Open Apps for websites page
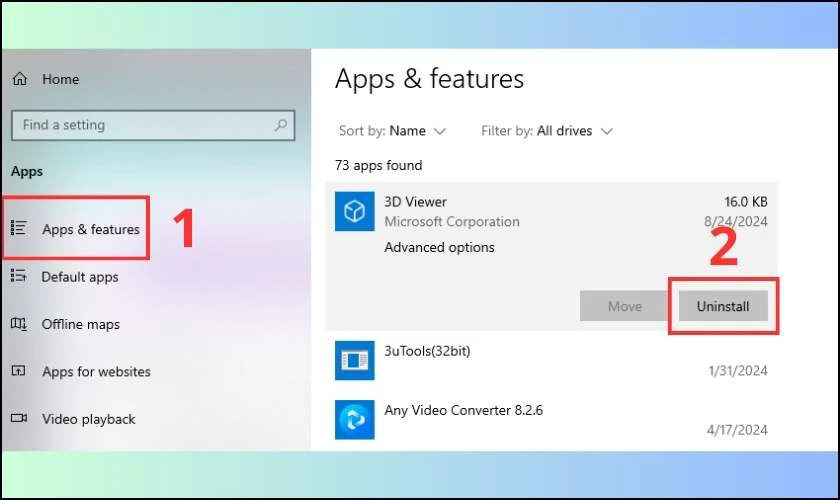 point(96,371)
